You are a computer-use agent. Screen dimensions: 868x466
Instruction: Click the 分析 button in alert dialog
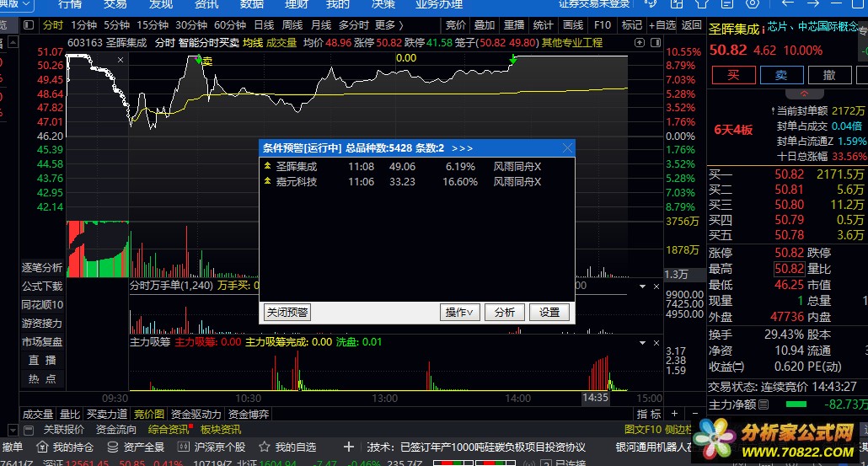504,312
